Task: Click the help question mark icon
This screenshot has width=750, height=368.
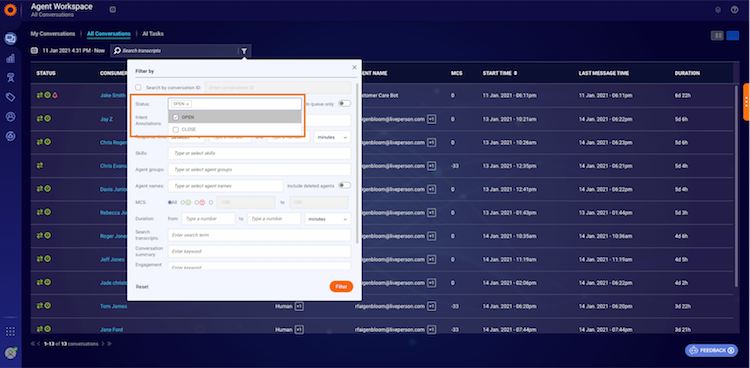Action: click(734, 10)
